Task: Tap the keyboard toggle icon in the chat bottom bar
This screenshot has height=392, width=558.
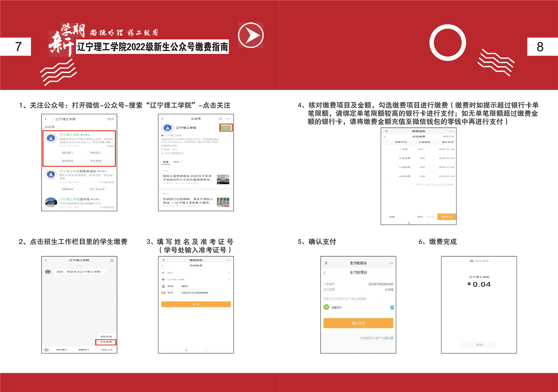Action: pyautogui.click(x=46, y=350)
